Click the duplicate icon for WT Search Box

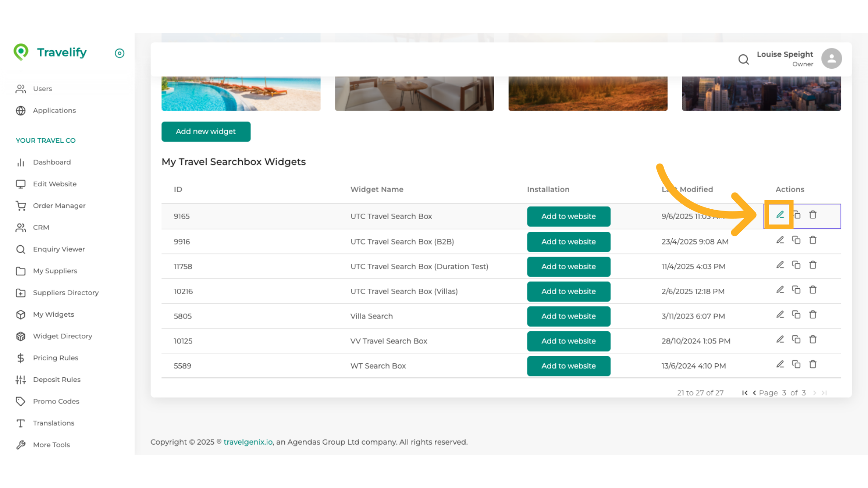click(x=796, y=364)
